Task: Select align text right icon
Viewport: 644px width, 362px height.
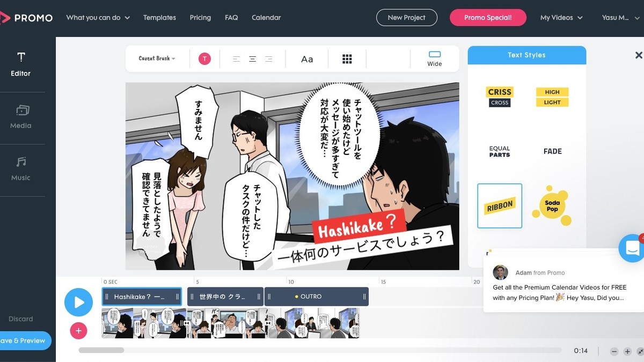Action: point(268,59)
